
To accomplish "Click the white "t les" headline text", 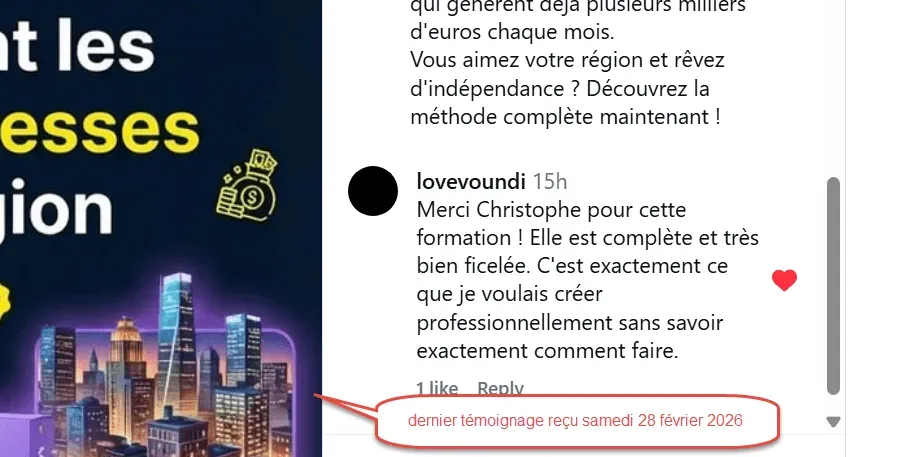I will point(77,45).
